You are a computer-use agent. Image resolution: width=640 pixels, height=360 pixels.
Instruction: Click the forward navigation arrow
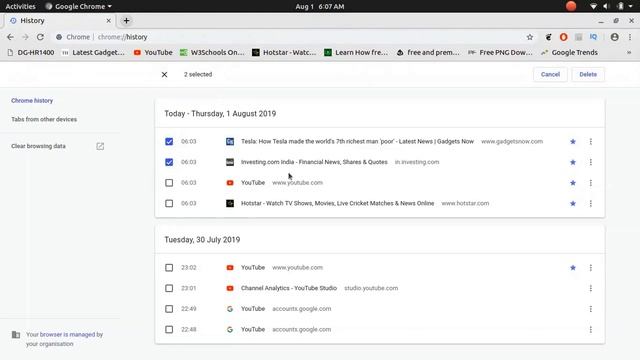point(25,37)
